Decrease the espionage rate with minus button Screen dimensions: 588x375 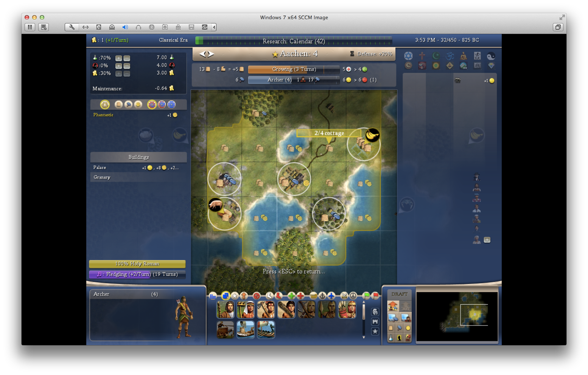127,66
